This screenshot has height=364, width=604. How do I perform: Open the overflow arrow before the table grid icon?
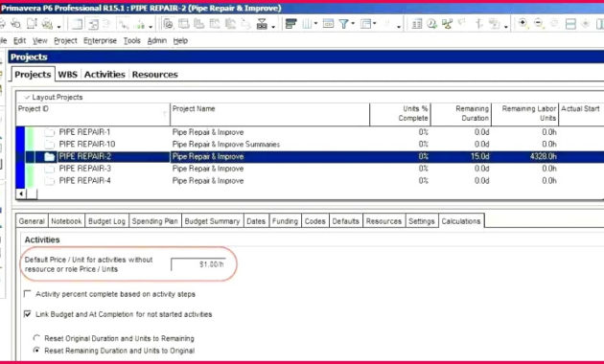click(x=399, y=27)
